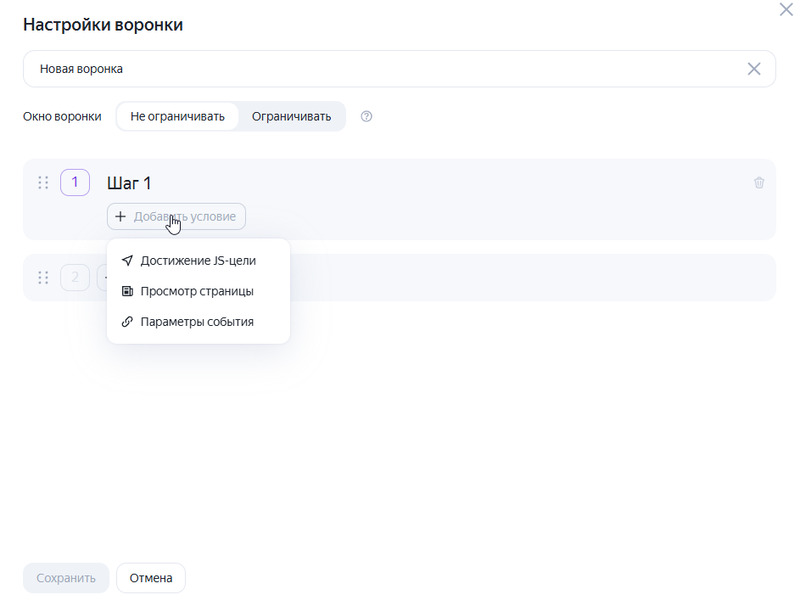This screenshot has width=800, height=606.
Task: Grab the Step 1 drag handle
Action: point(43,183)
